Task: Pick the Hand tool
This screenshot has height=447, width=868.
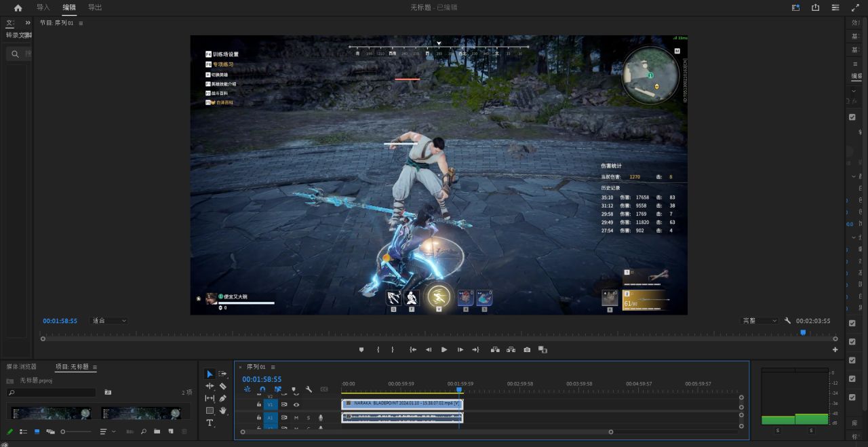Action: click(x=223, y=410)
